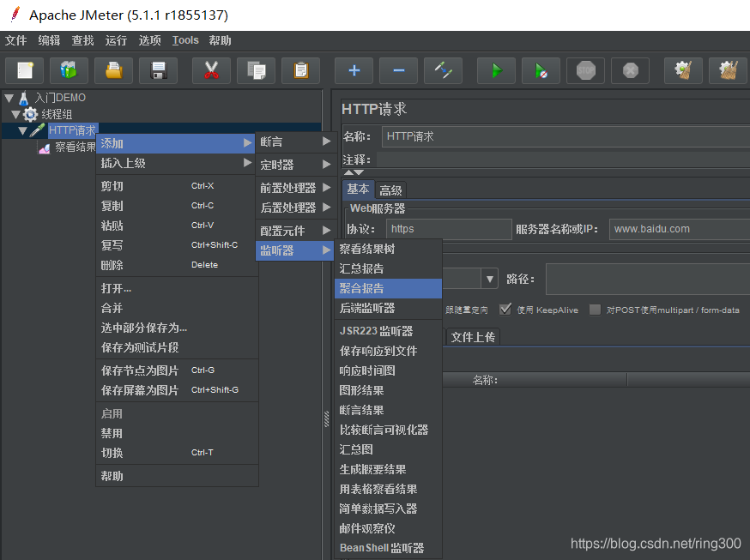Open the 文件上传 tab

tap(473, 337)
